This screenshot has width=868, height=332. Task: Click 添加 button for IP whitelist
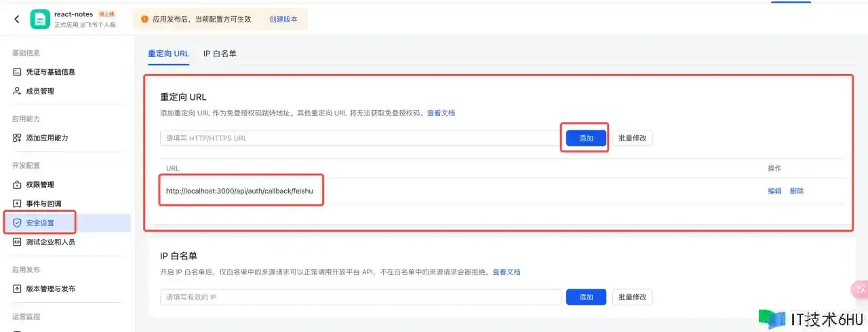pos(586,297)
